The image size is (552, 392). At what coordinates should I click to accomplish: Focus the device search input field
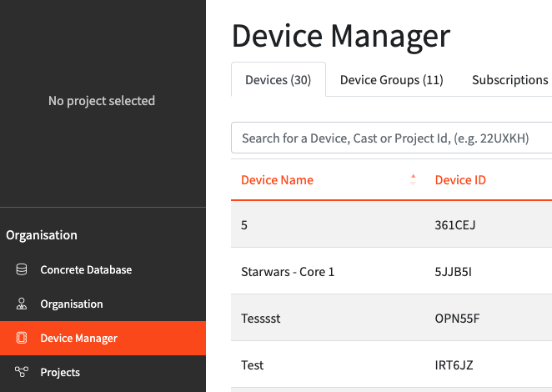coord(392,138)
